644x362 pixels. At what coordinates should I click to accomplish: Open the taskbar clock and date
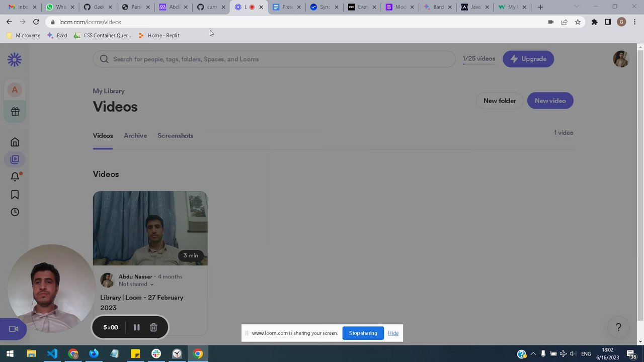point(608,354)
